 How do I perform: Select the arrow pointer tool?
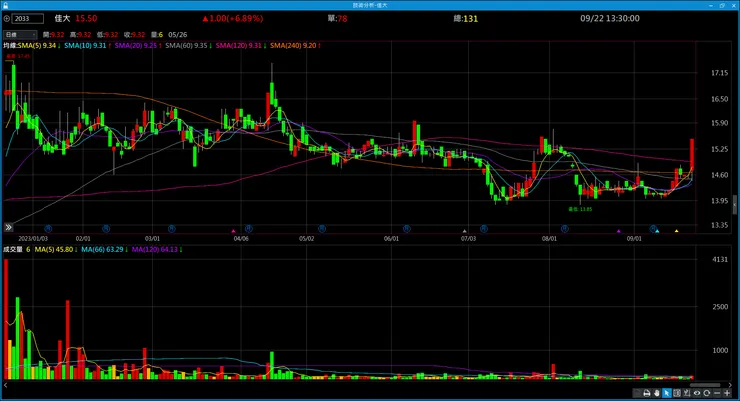pyautogui.click(x=667, y=393)
